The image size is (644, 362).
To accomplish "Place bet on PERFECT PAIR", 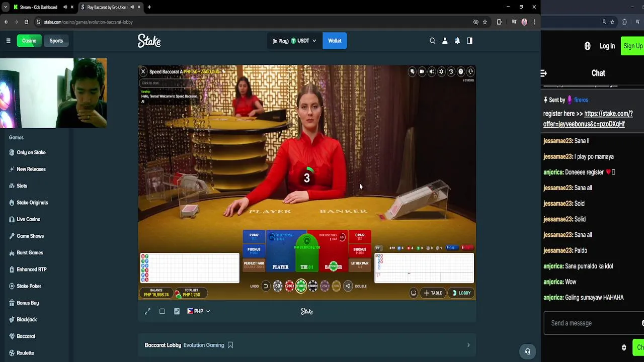I will [x=254, y=264].
